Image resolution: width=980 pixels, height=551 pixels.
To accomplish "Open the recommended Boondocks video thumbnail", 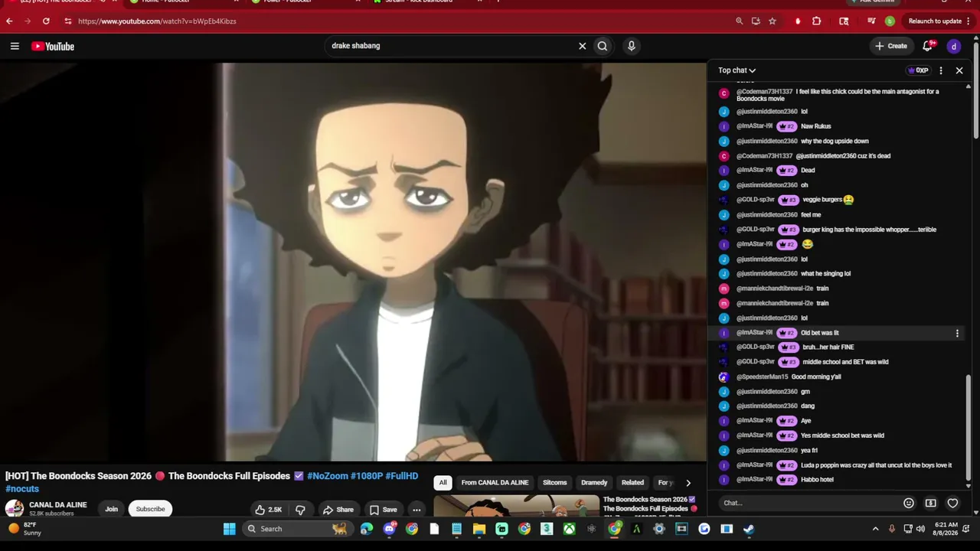I will tap(517, 506).
